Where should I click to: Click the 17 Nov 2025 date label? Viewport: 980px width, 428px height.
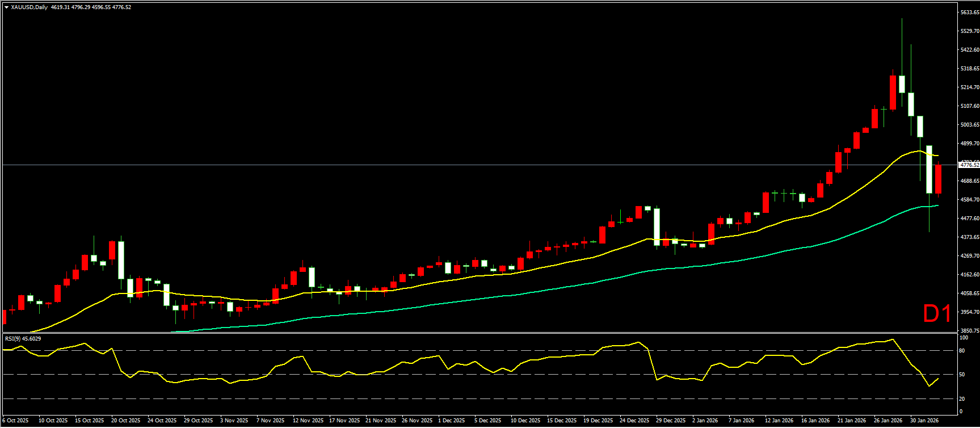(x=344, y=421)
